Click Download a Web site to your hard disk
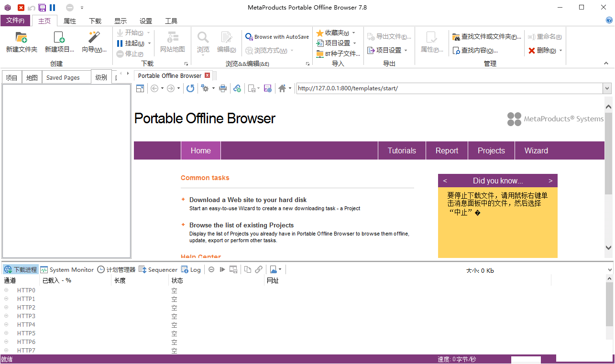Viewport: 615px width, 364px height. tap(248, 200)
